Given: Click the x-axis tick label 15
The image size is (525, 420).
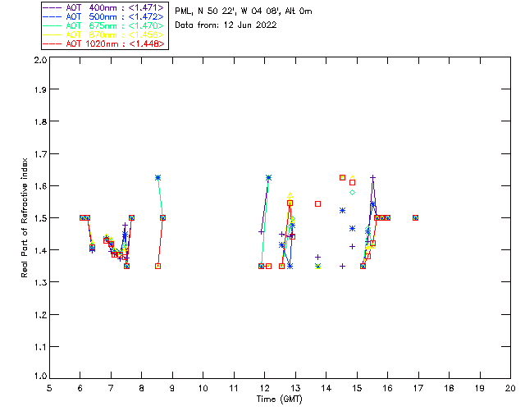Looking at the screenshot, I should click(x=357, y=388).
